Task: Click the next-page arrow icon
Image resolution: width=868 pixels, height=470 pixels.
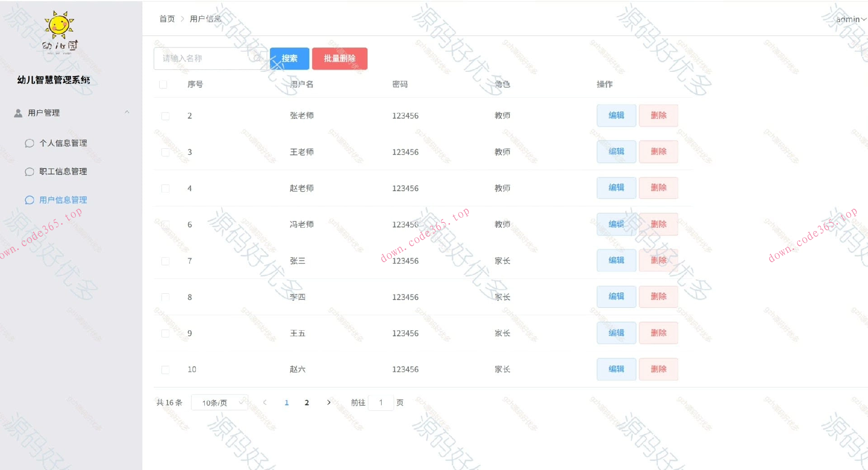Action: 329,402
